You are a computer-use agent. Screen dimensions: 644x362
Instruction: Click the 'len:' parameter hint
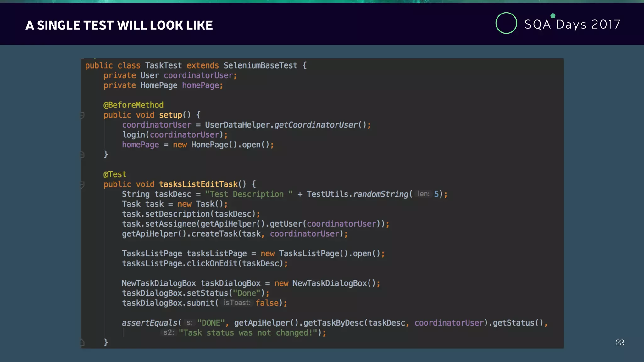423,194
